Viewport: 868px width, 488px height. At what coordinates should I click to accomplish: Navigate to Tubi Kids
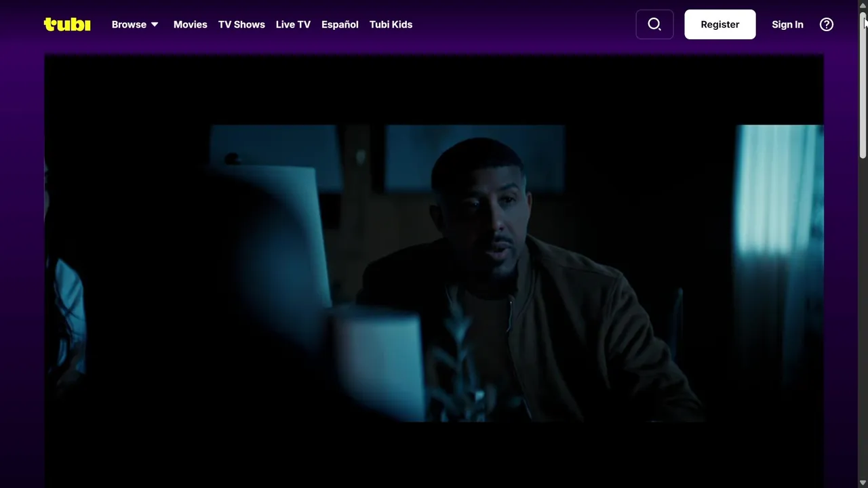pos(391,24)
